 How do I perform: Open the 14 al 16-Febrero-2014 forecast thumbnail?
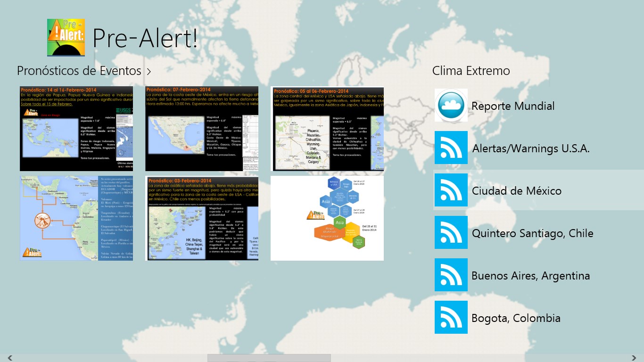click(76, 129)
